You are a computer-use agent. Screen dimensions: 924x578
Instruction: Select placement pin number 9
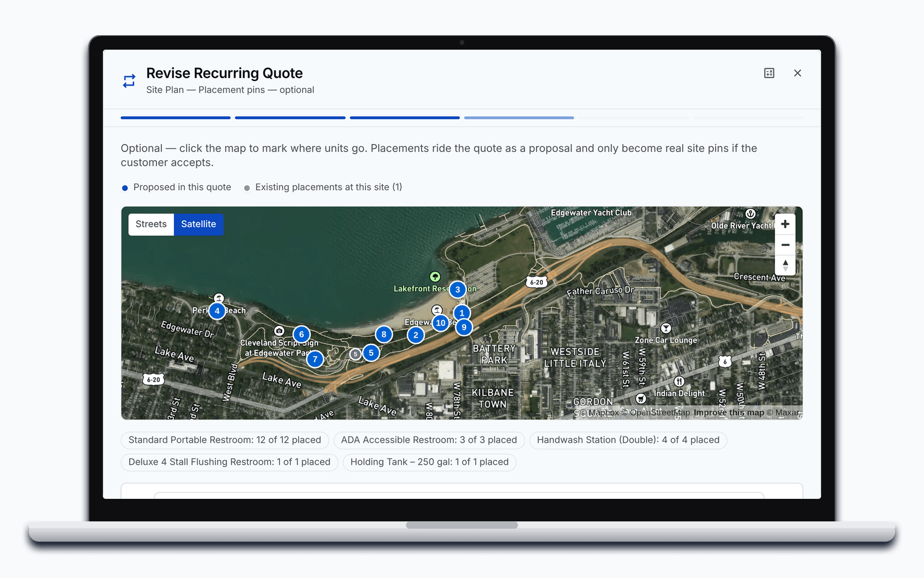464,327
